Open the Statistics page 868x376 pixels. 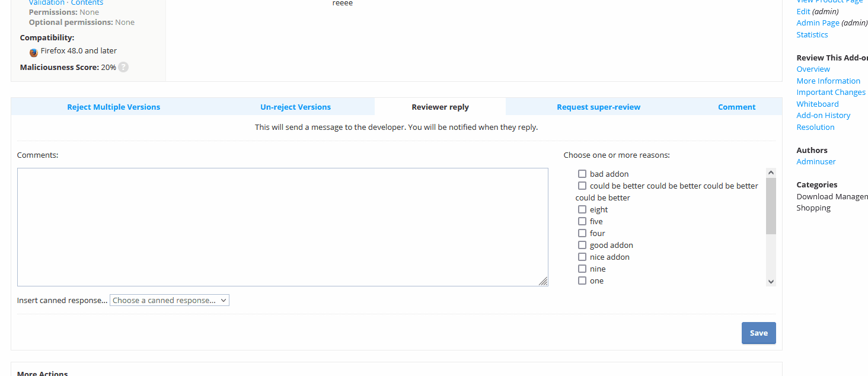pyautogui.click(x=812, y=34)
